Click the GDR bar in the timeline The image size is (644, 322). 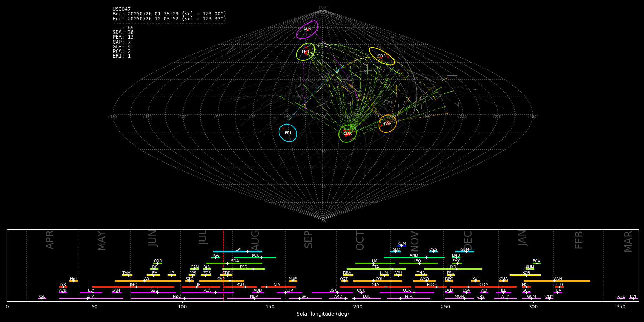[226, 275]
